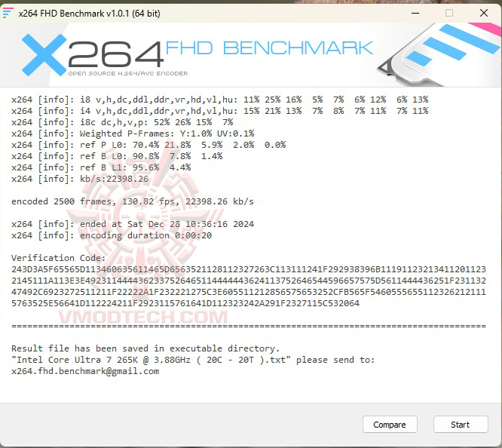The image size is (502, 448).
Task: Click the ended at Sat Dec 28 line
Action: pyautogui.click(x=133, y=224)
